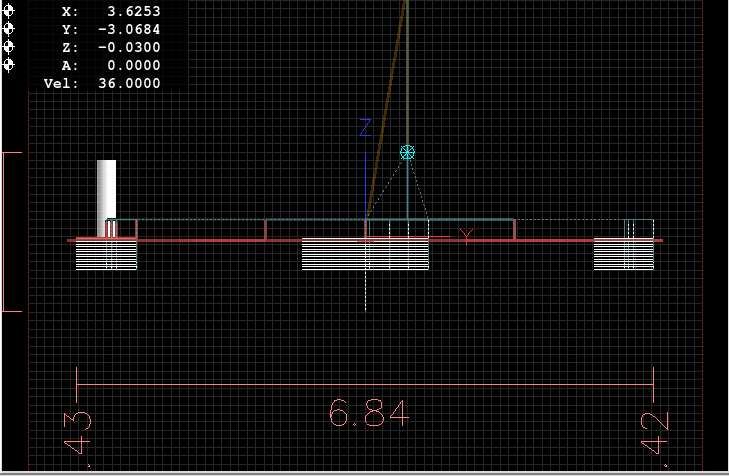Click the red bracket at left edge
Viewport: 729px width, 476px height.
pyautogui.click(x=11, y=232)
